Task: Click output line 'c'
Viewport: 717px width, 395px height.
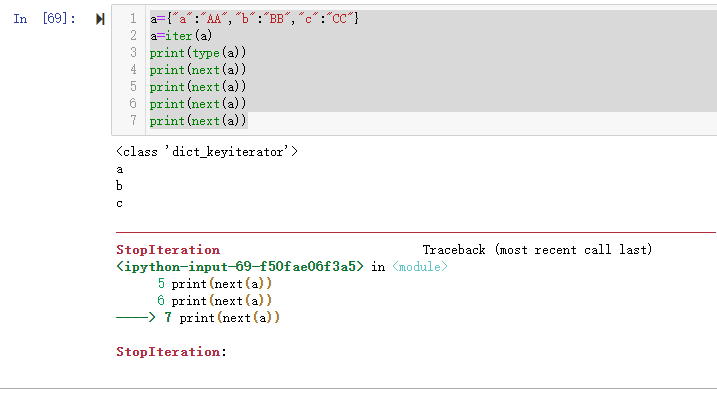Action: coord(119,203)
